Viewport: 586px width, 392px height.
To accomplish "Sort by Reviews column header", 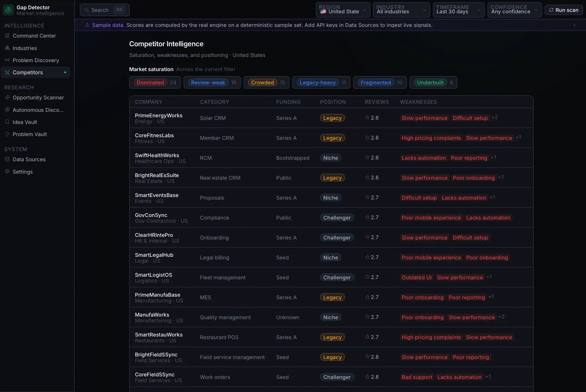I will 377,102.
